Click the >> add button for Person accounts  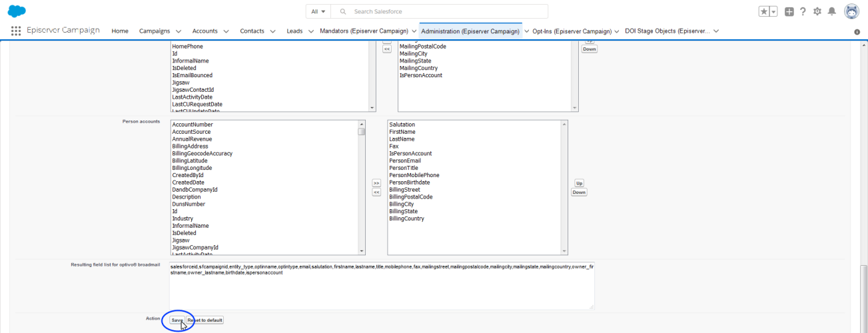pos(376,182)
